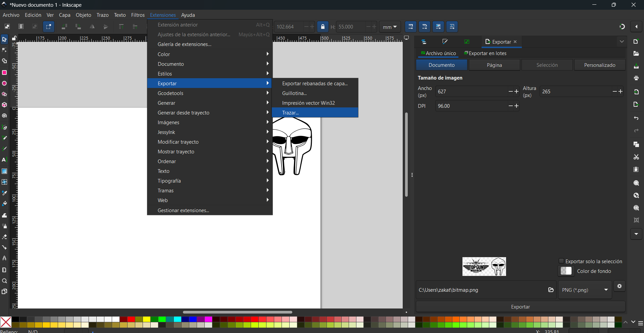Expand more commands arrow in right bar

pyautogui.click(x=636, y=234)
